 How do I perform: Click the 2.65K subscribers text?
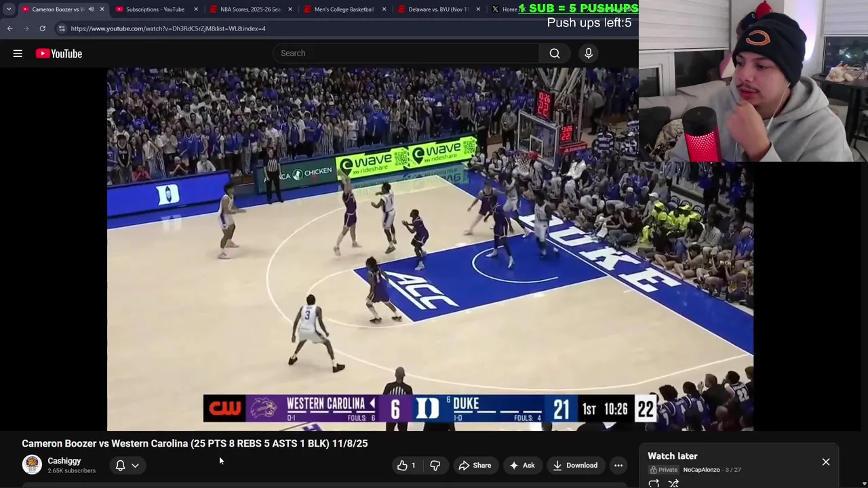tap(71, 470)
